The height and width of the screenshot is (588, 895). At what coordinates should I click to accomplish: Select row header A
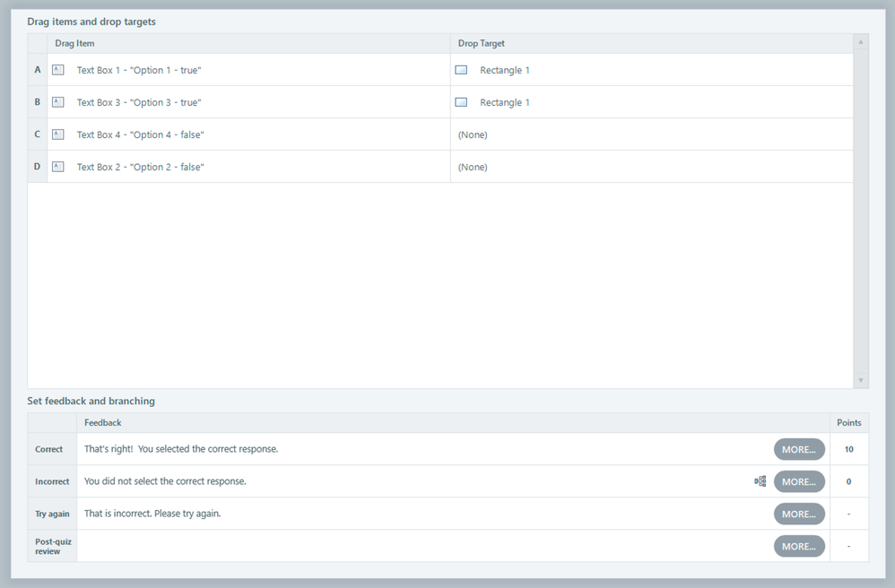[38, 70]
